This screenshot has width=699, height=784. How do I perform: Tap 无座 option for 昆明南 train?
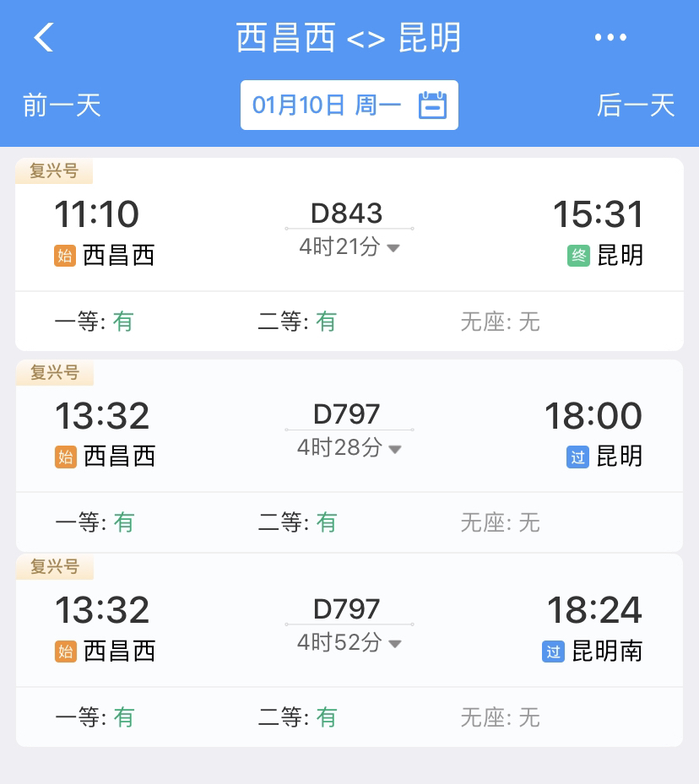[500, 717]
